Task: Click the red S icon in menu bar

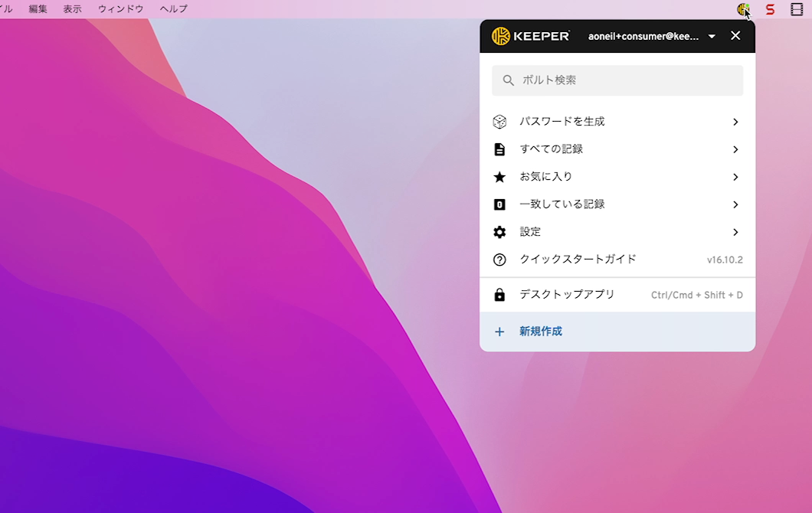Action: click(x=770, y=9)
